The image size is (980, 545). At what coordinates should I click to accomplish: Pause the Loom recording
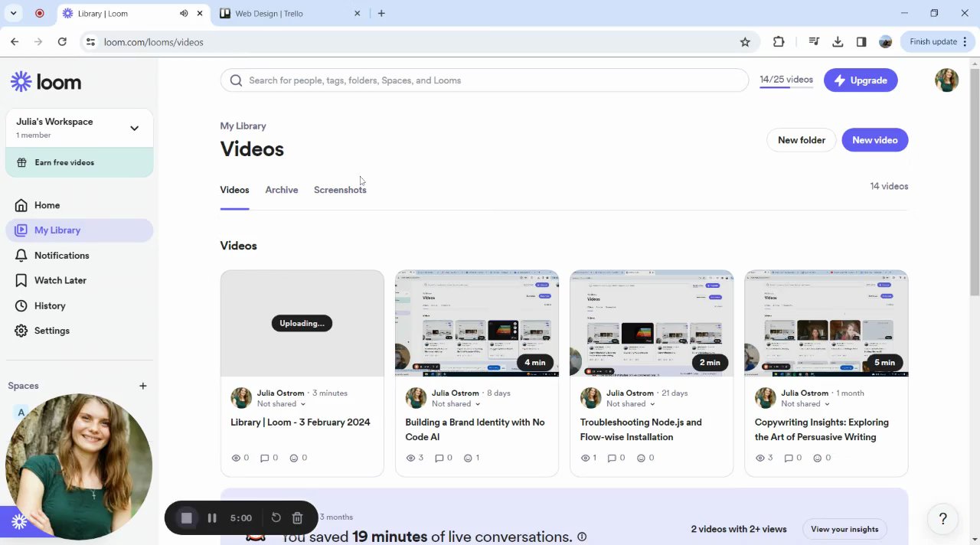point(212,518)
